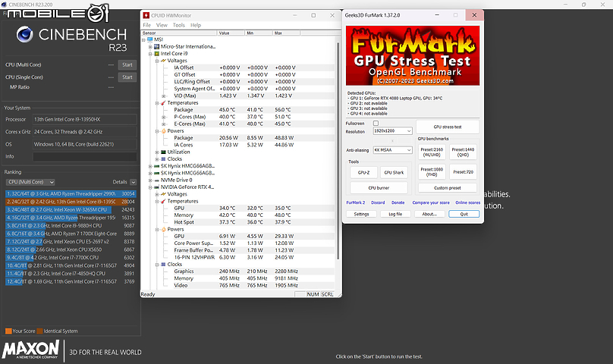613x364 pixels.
Task: Click the Utilization icon under Intel Core i9
Action: click(163, 152)
